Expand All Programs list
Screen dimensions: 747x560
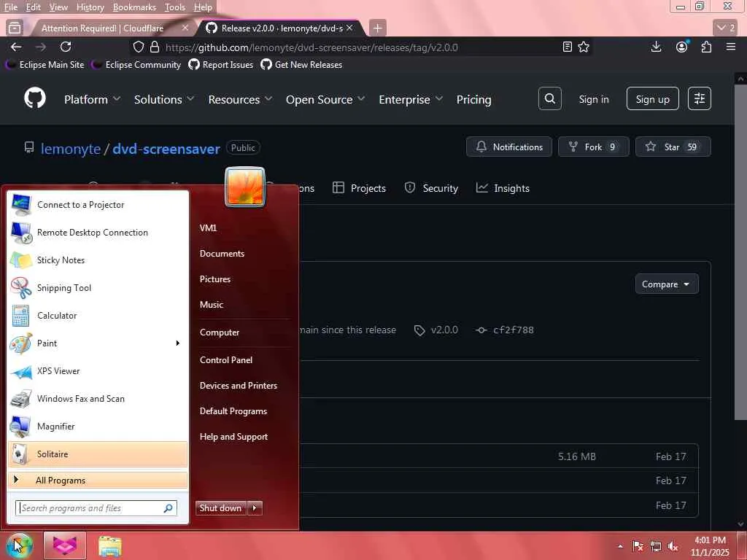coord(98,480)
